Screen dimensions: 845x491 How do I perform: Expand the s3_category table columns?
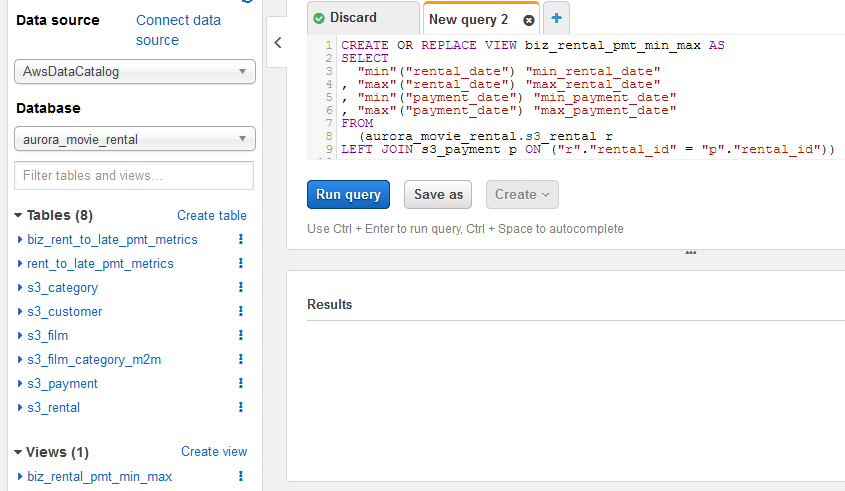(x=20, y=288)
